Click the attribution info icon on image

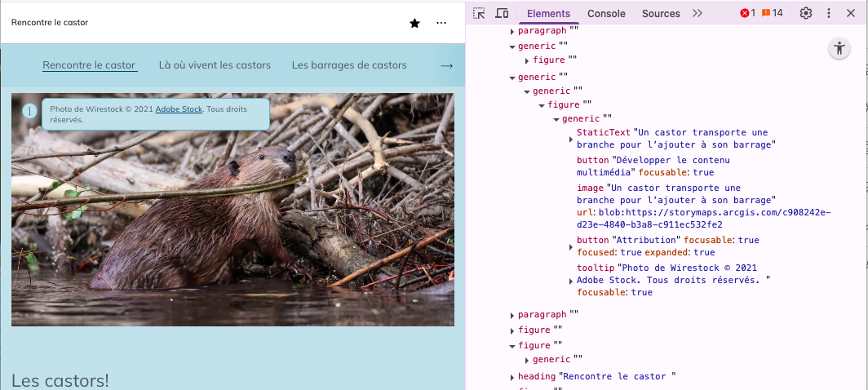tap(30, 110)
